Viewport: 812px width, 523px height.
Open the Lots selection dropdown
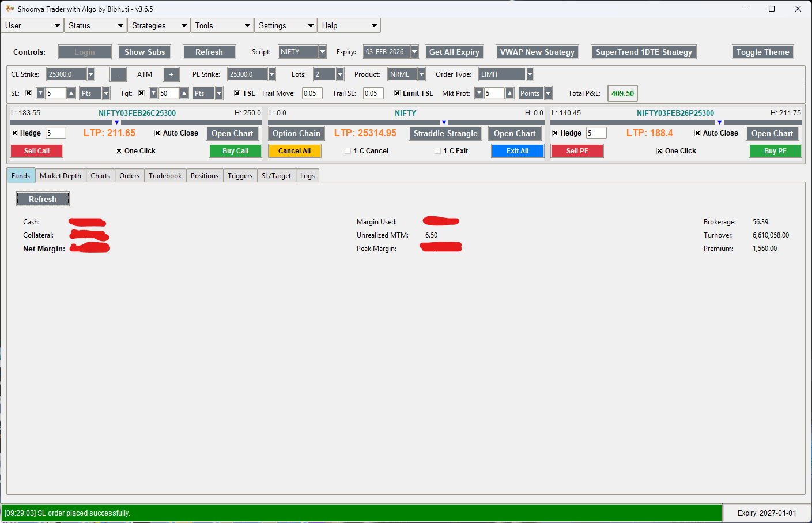pos(339,74)
